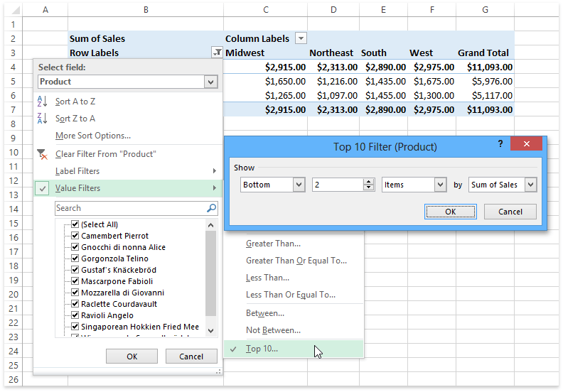563x392 pixels.
Task: Open the Items type dropdown
Action: coord(440,185)
